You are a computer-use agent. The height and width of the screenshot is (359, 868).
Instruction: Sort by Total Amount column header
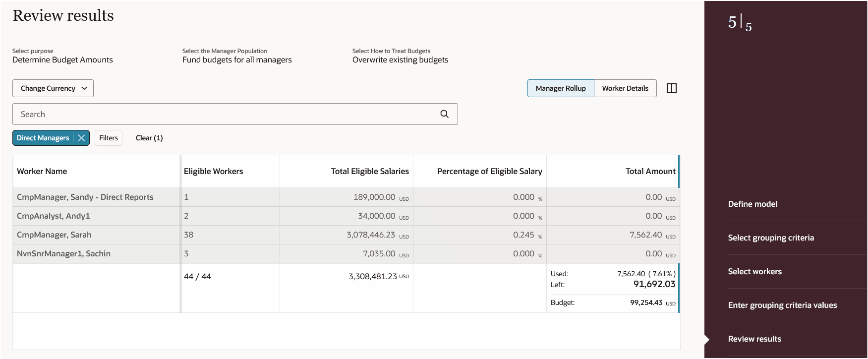pyautogui.click(x=650, y=171)
